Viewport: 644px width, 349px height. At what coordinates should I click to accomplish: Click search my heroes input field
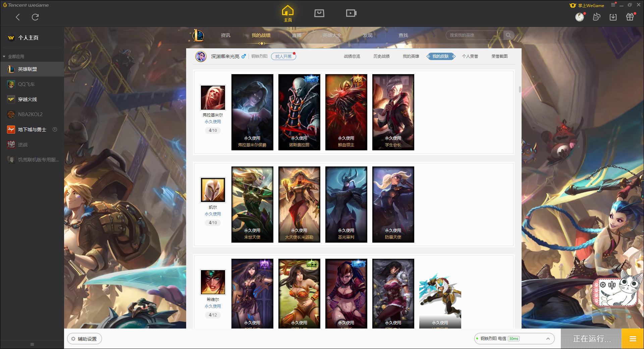coord(475,35)
